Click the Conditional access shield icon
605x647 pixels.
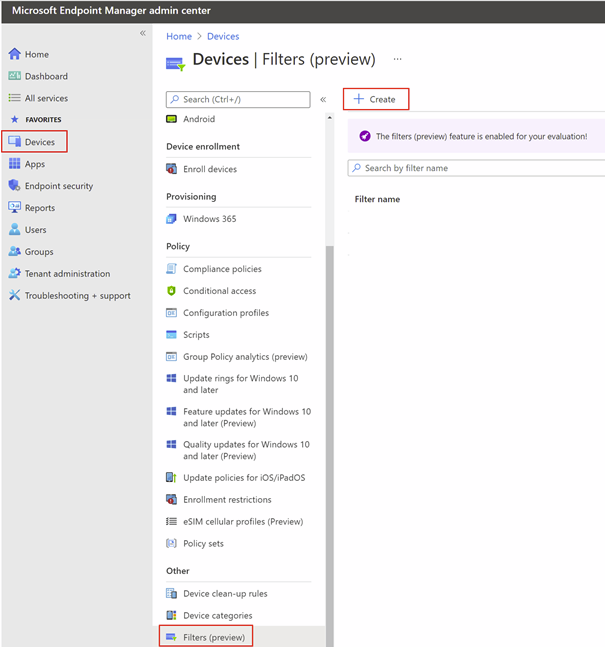(x=171, y=290)
